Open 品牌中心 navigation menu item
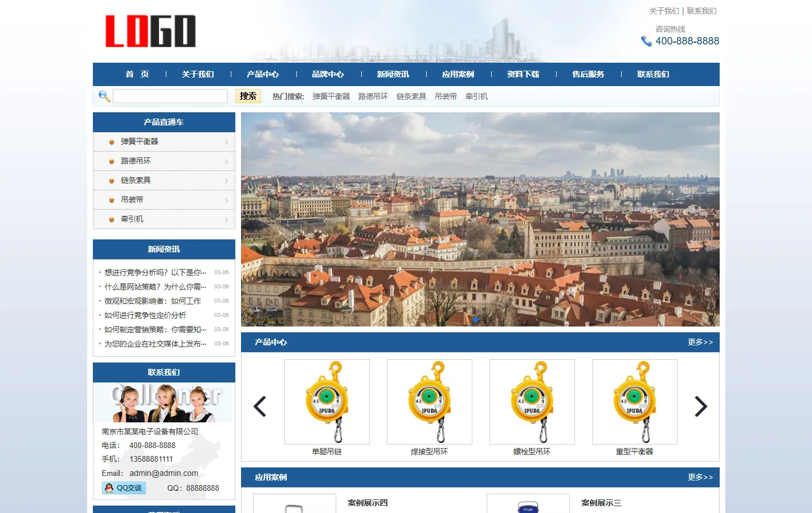 (x=328, y=74)
